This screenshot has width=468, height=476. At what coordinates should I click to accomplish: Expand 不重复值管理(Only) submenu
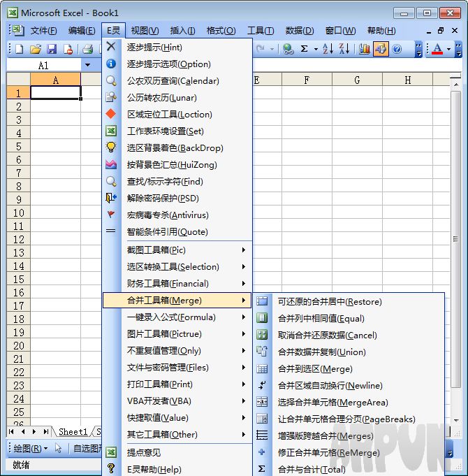point(177,351)
